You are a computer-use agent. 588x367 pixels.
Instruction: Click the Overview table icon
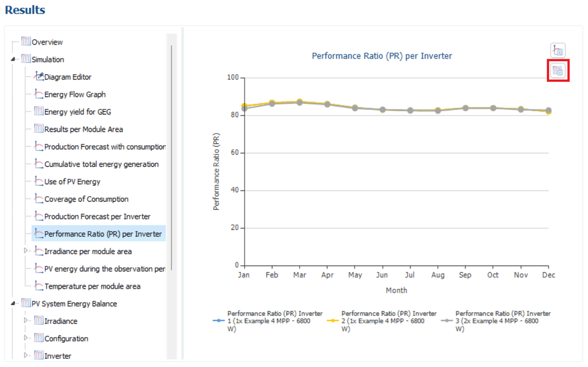26,42
